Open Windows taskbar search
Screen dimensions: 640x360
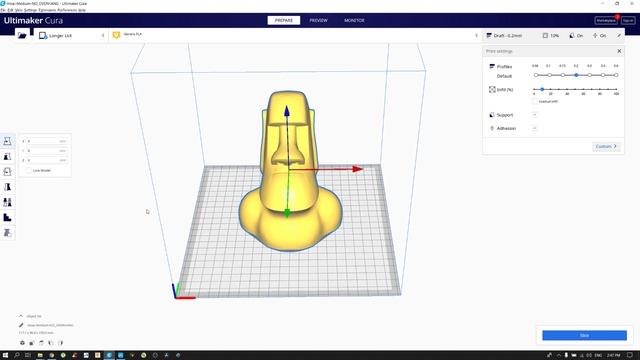17,356
